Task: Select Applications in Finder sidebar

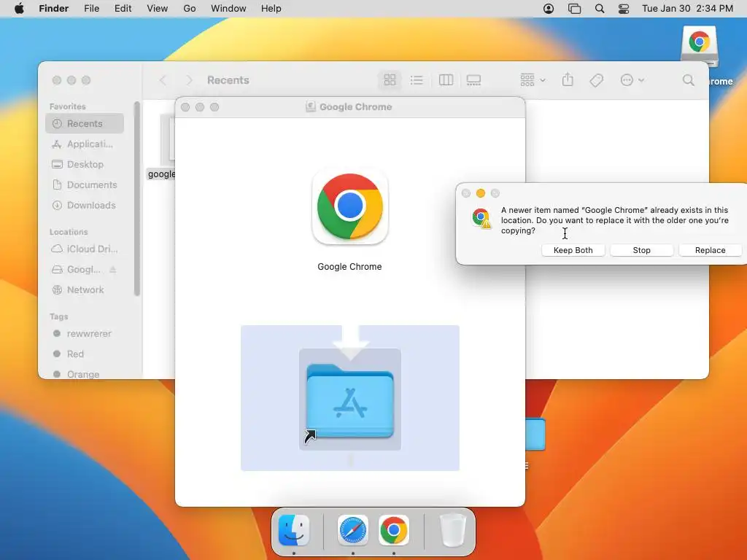Action: click(x=85, y=144)
